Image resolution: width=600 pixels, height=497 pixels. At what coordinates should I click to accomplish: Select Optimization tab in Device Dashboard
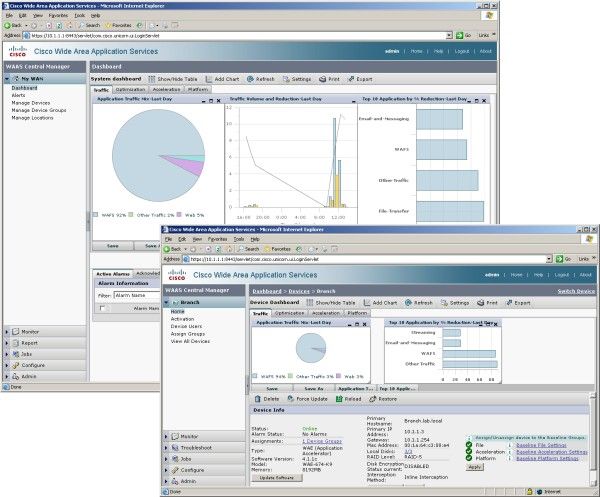tap(290, 313)
